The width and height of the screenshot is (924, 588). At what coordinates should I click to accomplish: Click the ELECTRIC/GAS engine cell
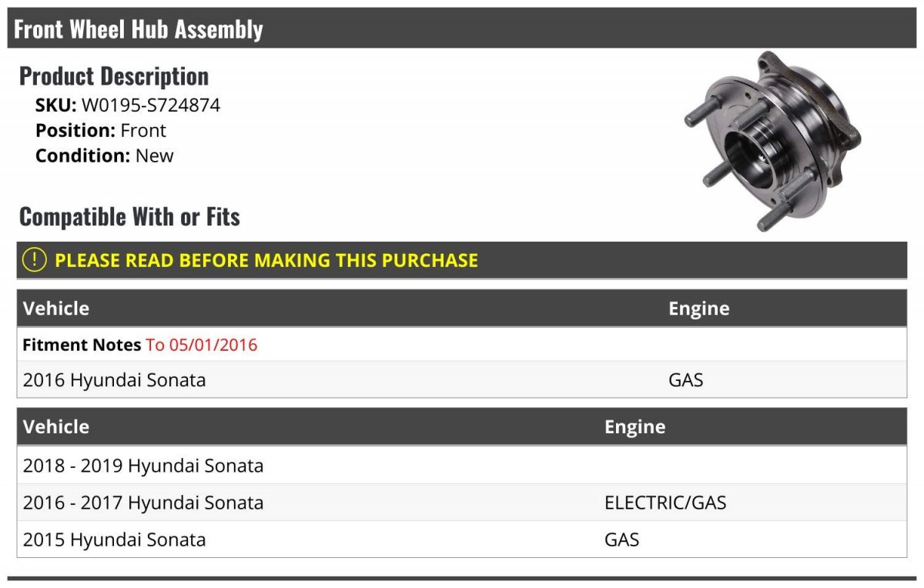pyautogui.click(x=665, y=503)
